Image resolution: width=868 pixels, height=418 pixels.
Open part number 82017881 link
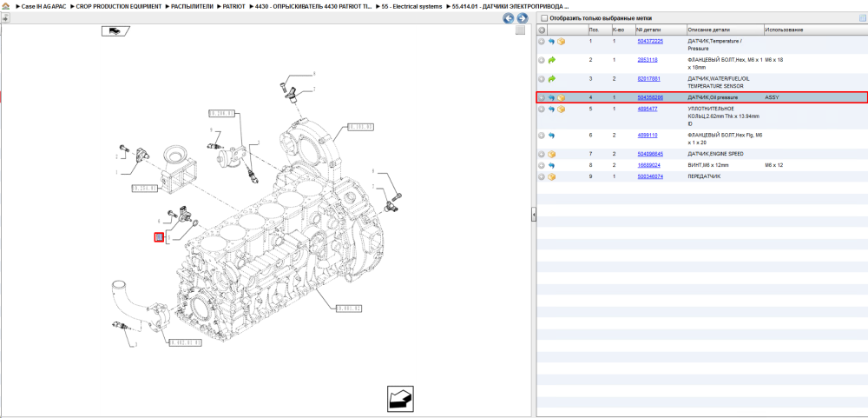[x=648, y=79]
